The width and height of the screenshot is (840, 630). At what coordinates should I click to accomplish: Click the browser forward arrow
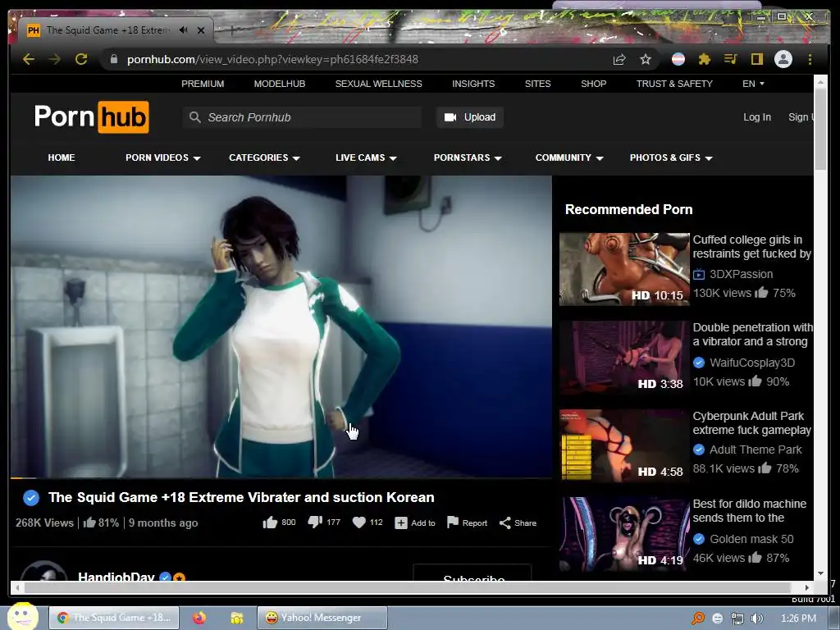coord(55,59)
